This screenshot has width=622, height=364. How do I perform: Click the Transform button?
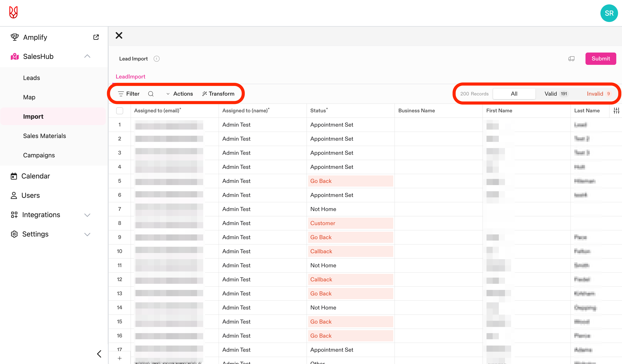[x=218, y=94]
